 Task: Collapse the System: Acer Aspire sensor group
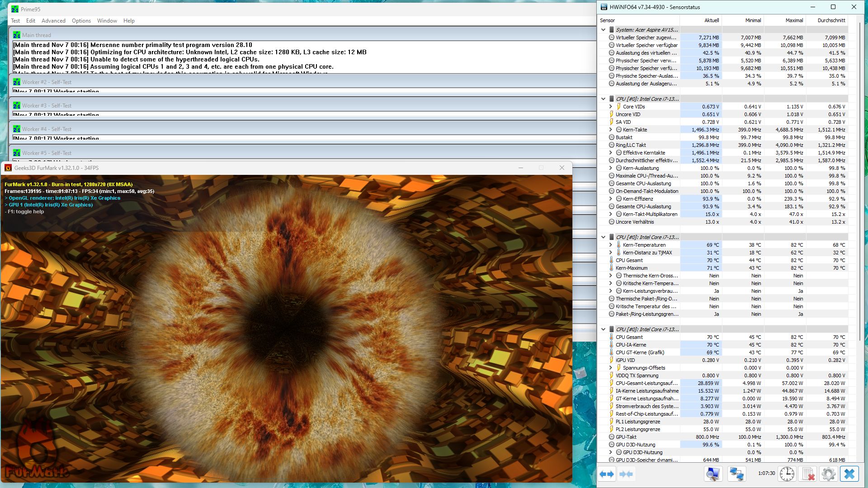[x=603, y=30]
